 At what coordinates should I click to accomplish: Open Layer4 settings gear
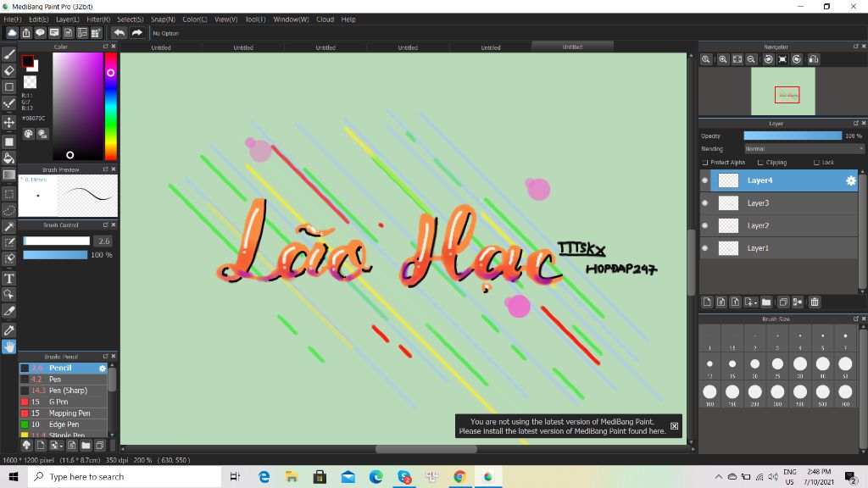(x=851, y=180)
